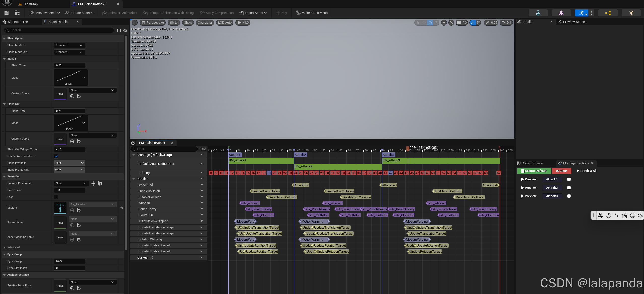Click the Asset Details settings gear icon
Viewport: 644px width, 294px height.
(125, 30)
